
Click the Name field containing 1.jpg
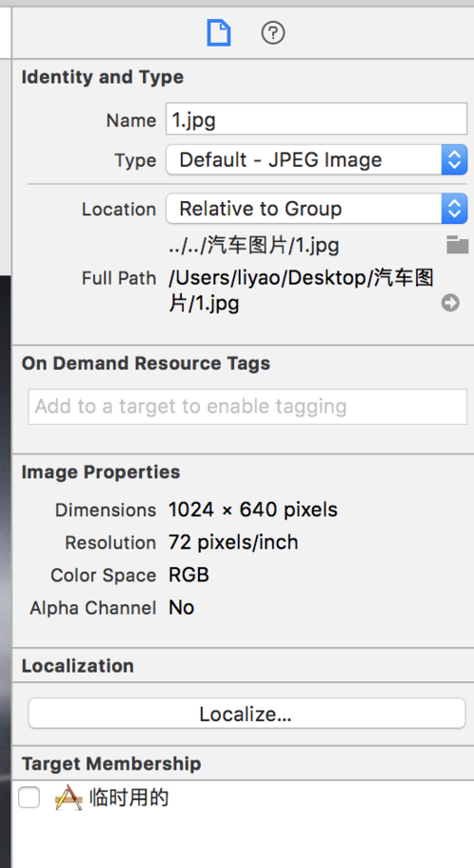click(x=317, y=120)
